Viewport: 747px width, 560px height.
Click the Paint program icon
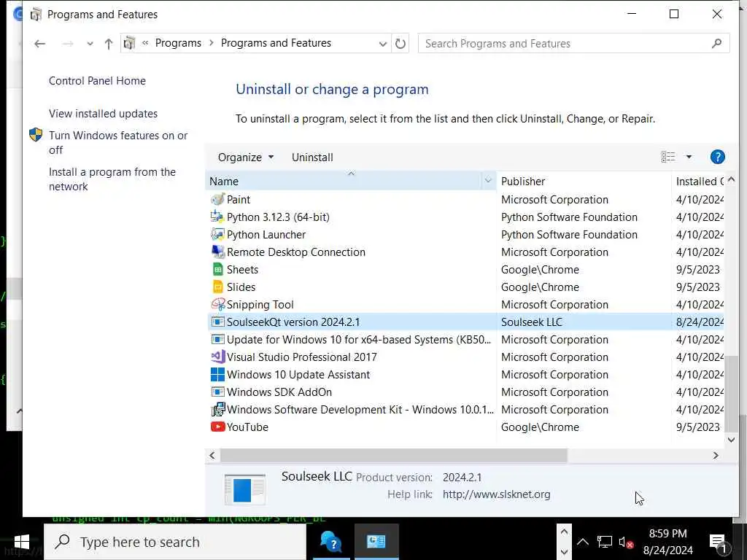(217, 200)
